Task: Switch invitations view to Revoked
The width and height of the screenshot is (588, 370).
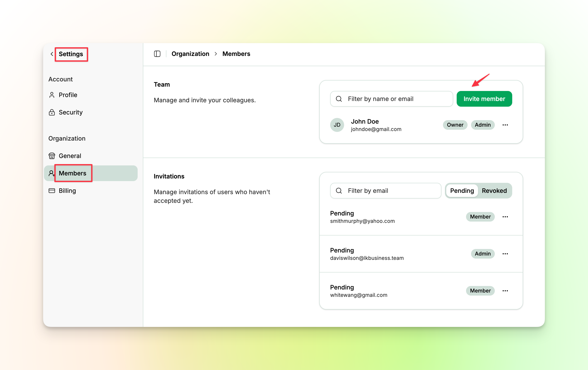Action: tap(494, 191)
